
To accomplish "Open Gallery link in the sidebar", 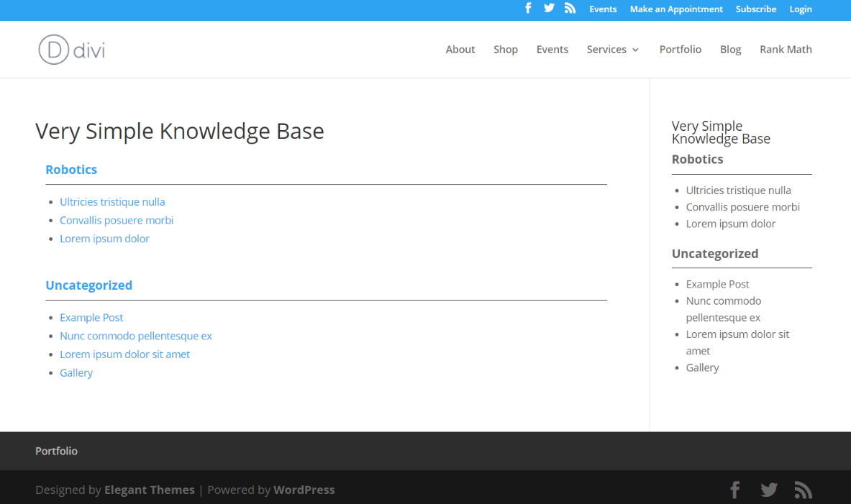I will pos(702,367).
